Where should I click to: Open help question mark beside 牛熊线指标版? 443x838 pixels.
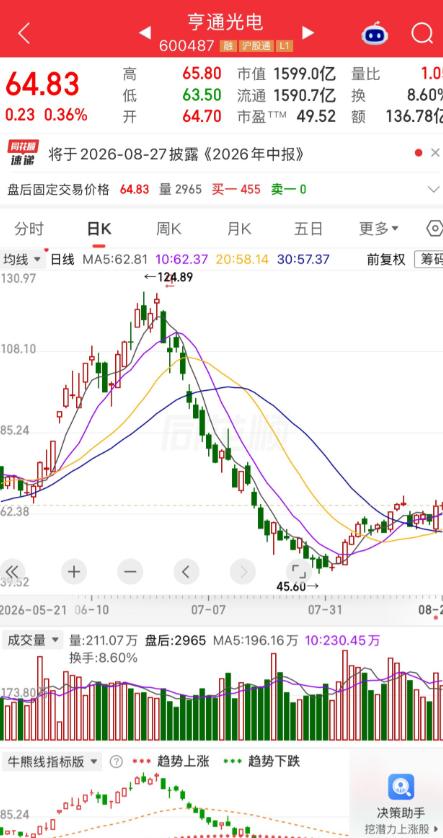[116, 762]
